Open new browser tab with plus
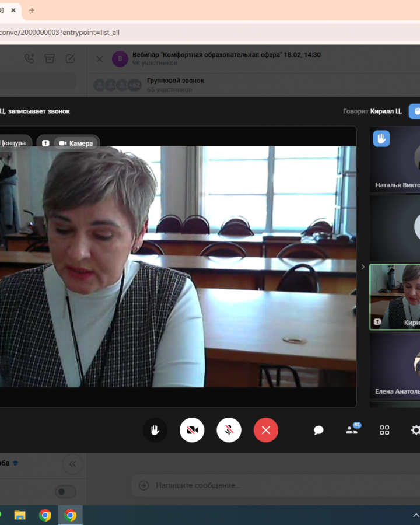 32,10
